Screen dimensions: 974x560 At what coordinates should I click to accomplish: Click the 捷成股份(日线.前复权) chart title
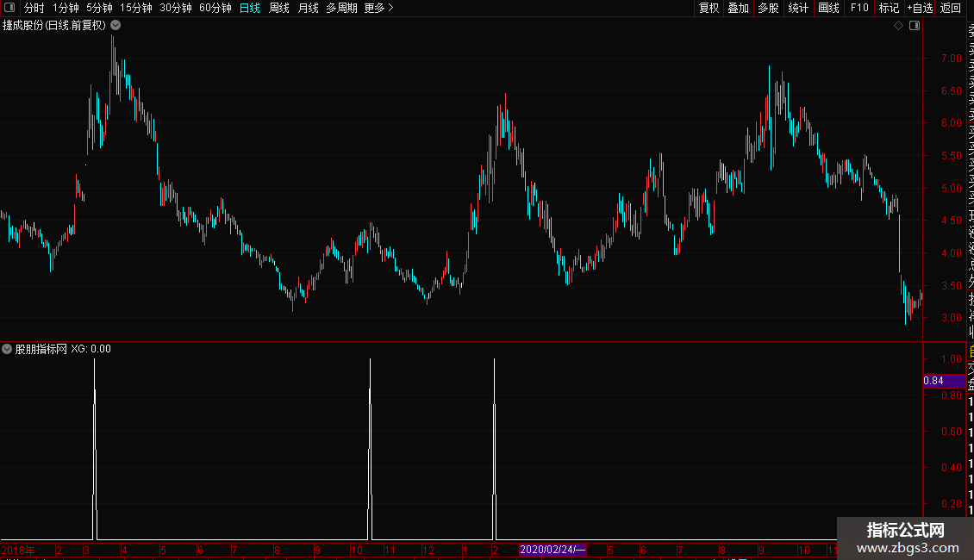(54, 26)
